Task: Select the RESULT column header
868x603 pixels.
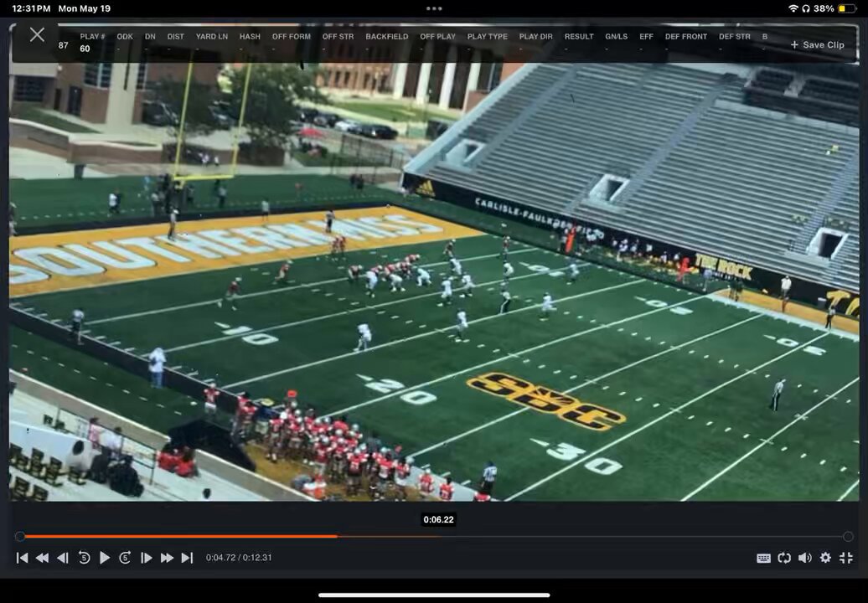Action: tap(579, 37)
